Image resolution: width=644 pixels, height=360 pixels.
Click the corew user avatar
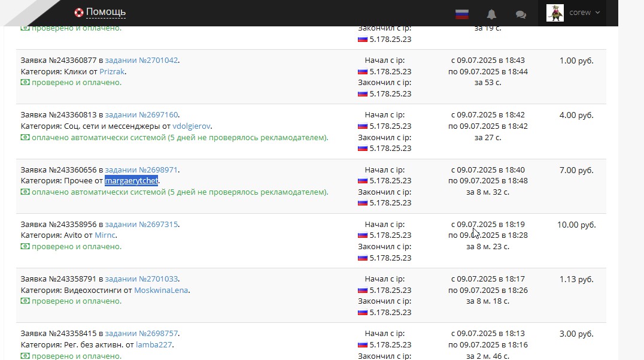click(x=555, y=13)
